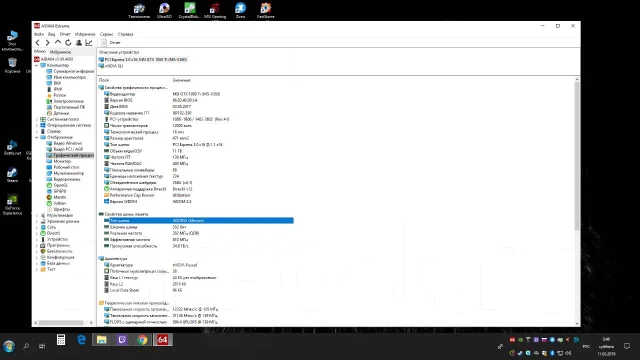Select the Монитор tree item
640x360 pixels.
coord(59,162)
